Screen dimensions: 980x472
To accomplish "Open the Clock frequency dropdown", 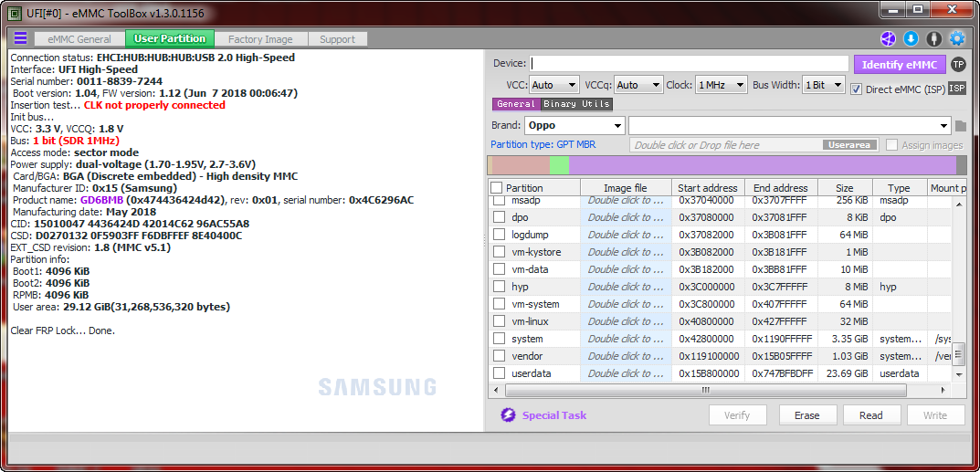I will pos(722,84).
